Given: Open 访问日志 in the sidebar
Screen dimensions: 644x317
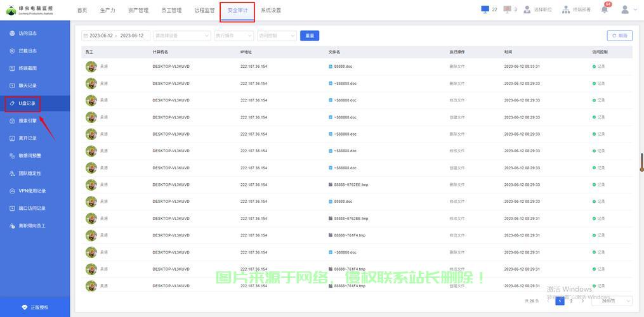Looking at the screenshot, I should point(27,33).
